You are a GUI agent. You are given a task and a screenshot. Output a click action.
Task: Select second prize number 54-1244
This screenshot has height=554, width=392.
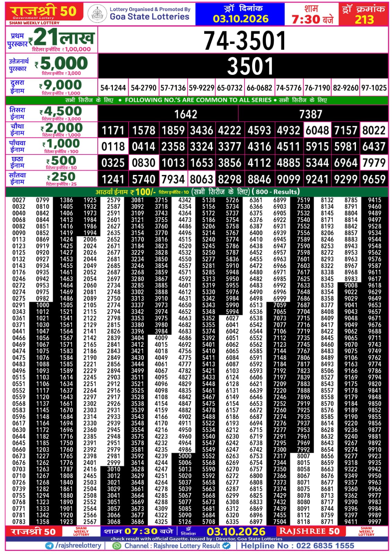[x=113, y=88]
